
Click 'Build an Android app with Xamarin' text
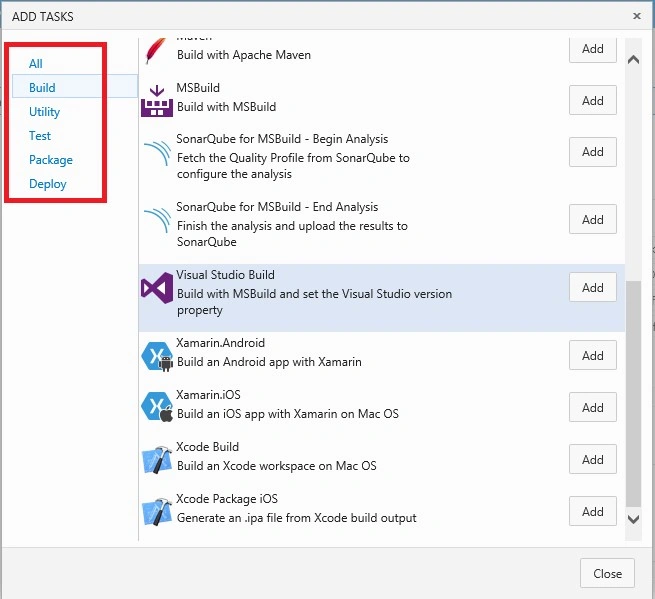(x=269, y=362)
